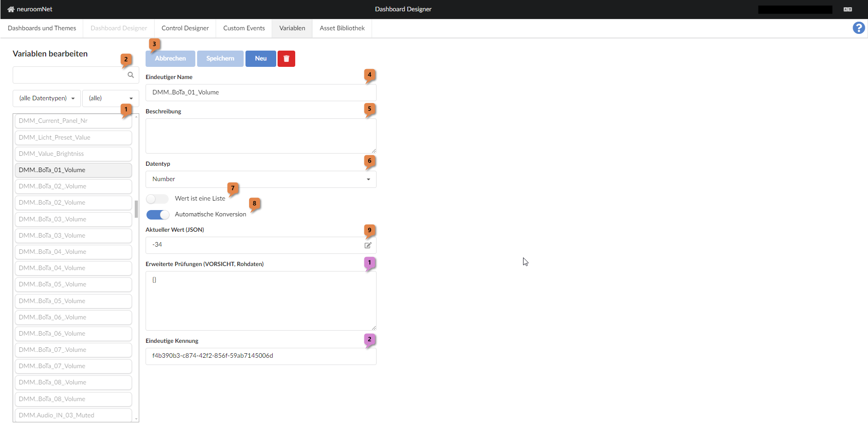
Task: Open the Datentyp dropdown showing 'Number'
Action: [x=260, y=179]
